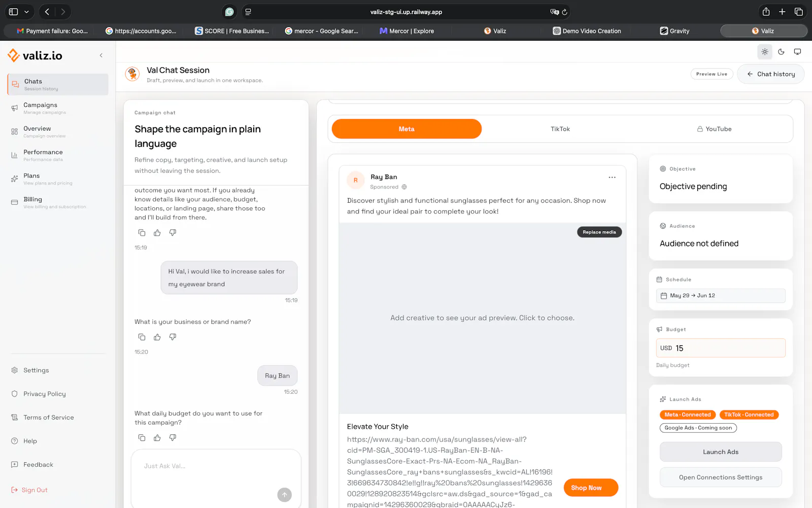
Task: Thumbs up the first Val message
Action: (157, 233)
